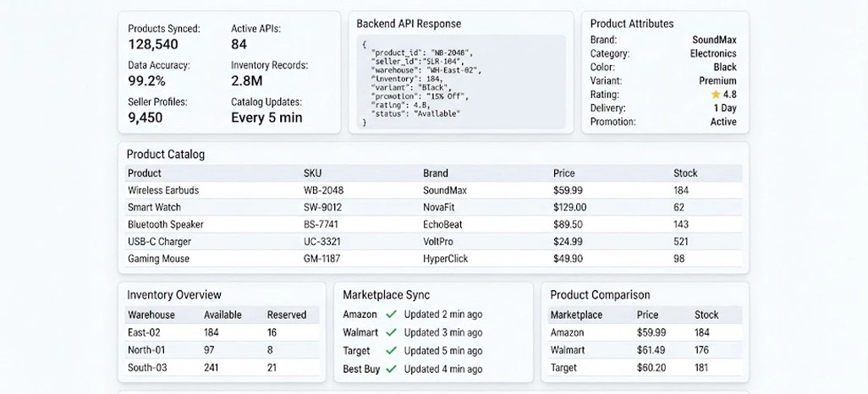Click SKU BS-7741

[x=321, y=225]
